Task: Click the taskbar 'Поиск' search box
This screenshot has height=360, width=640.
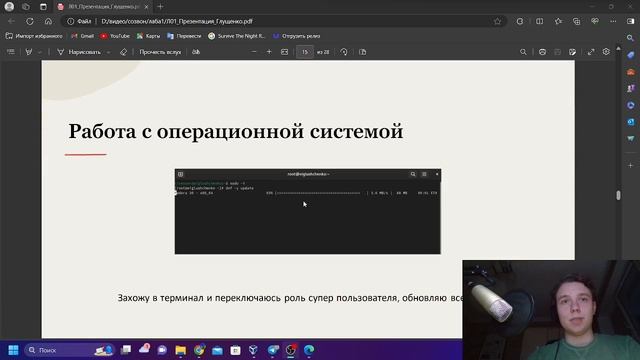Action: [x=69, y=350]
